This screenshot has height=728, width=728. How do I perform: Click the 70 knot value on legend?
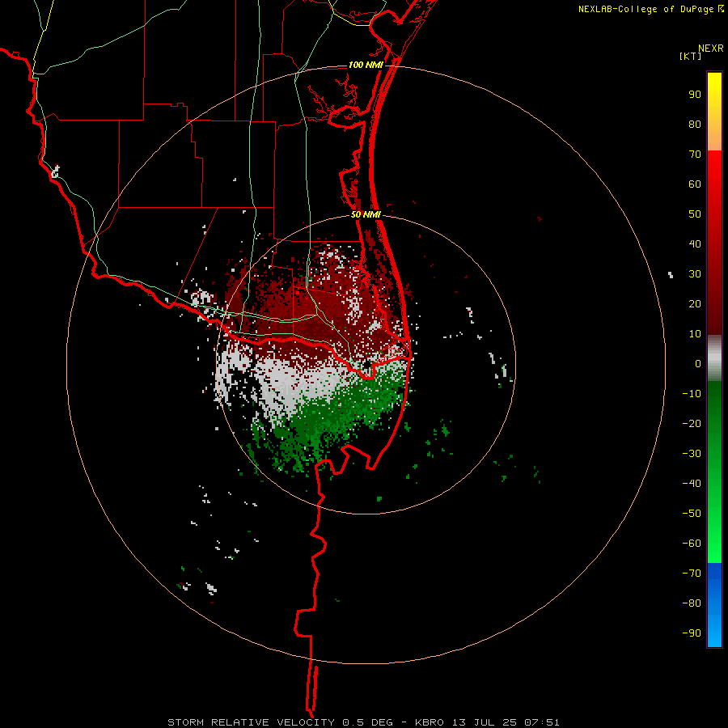point(695,154)
